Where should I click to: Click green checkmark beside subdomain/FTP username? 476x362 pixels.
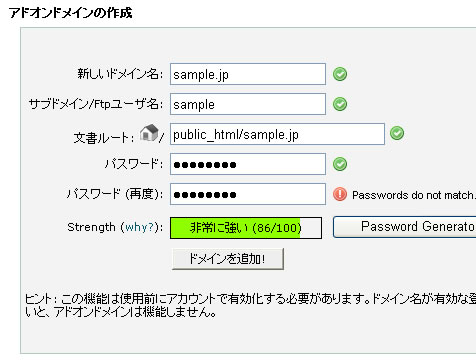(340, 104)
